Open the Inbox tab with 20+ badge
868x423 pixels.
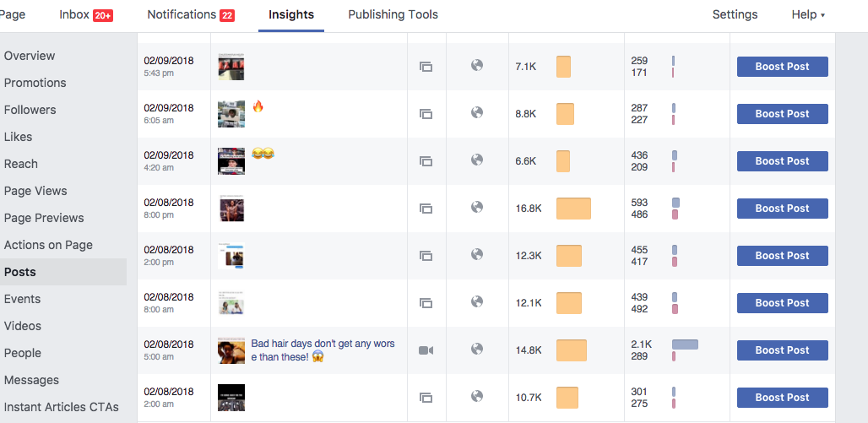(x=85, y=14)
